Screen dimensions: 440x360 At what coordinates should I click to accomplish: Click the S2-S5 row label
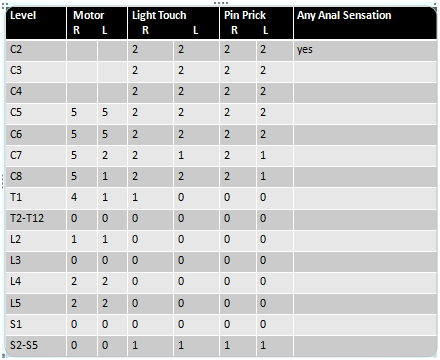tap(36, 346)
